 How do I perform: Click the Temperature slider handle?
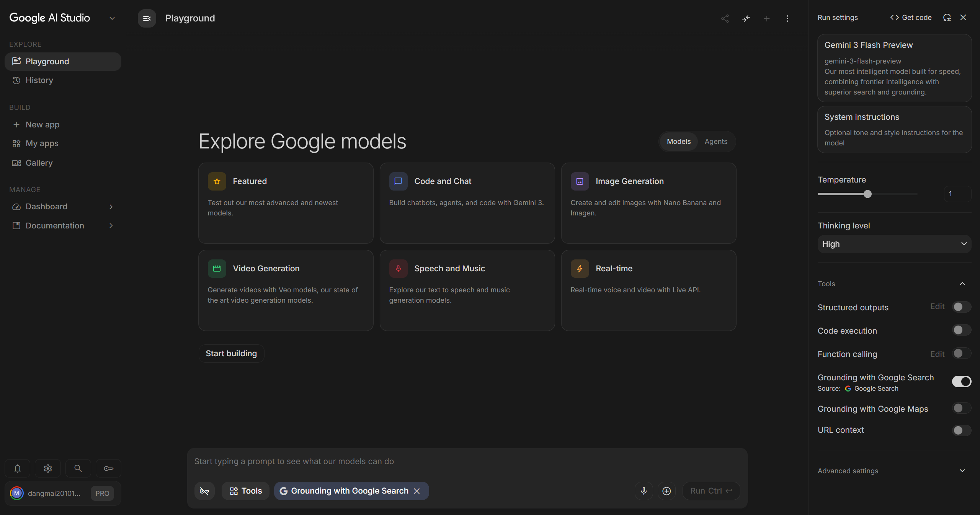pos(867,194)
